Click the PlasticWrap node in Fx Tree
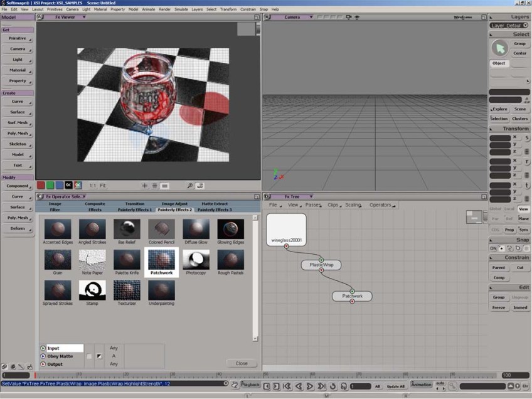Viewport: 532px width, 399px height. tap(321, 265)
